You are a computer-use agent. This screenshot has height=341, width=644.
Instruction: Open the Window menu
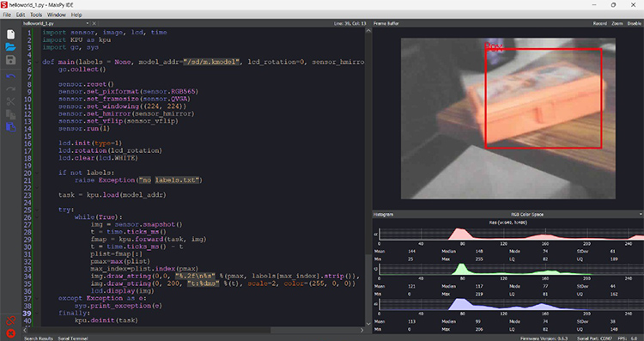pyautogui.click(x=57, y=15)
